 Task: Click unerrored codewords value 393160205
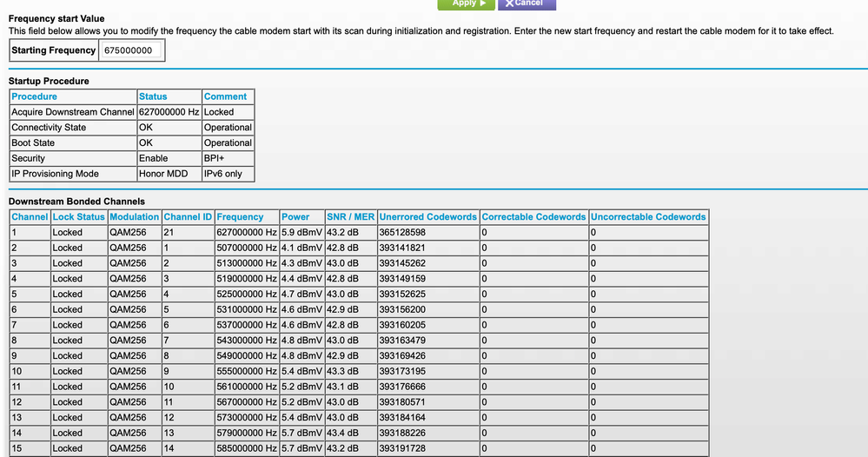tap(402, 325)
